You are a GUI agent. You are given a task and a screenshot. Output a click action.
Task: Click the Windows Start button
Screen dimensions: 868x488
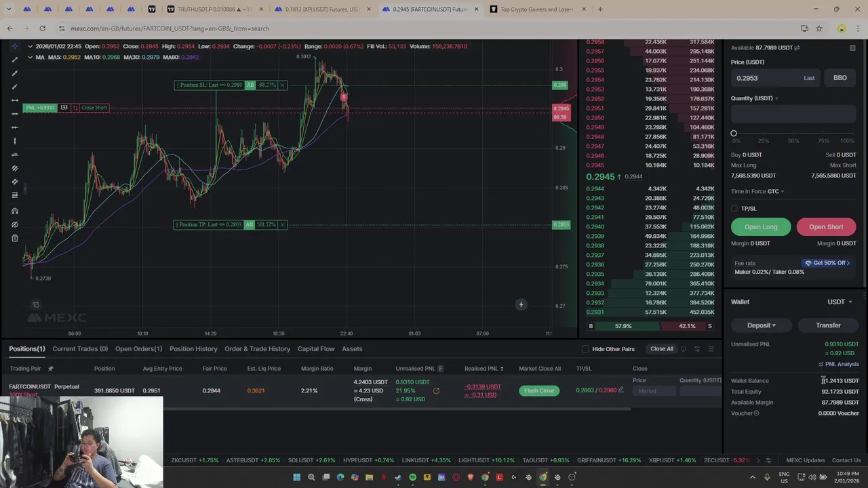tap(296, 477)
